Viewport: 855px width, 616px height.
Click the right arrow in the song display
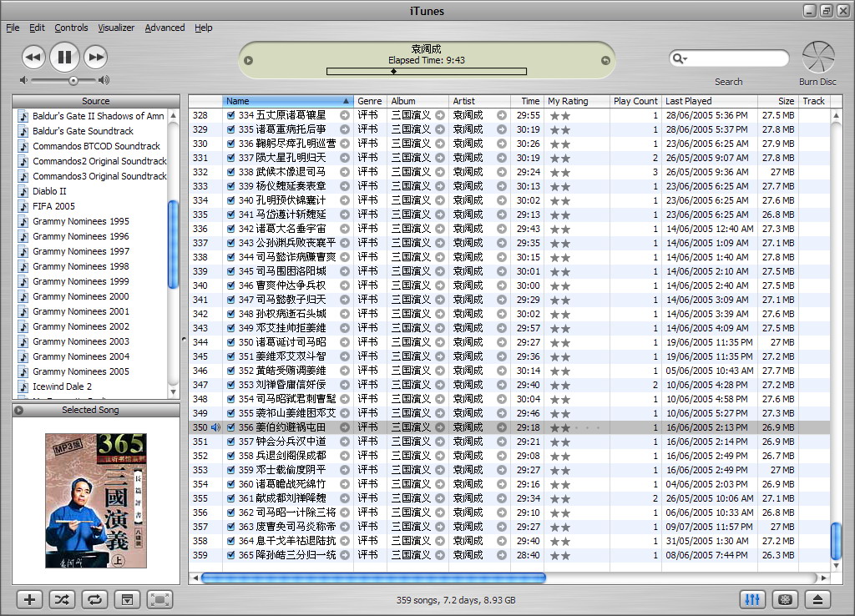605,60
